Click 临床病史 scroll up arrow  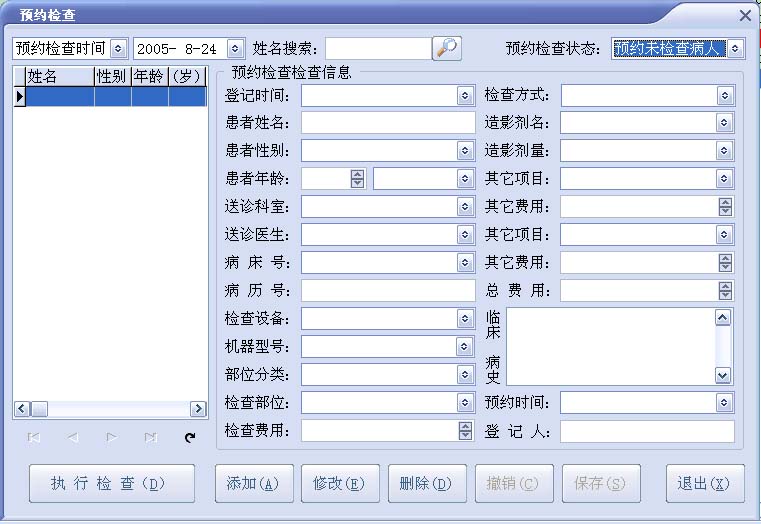click(x=723, y=317)
